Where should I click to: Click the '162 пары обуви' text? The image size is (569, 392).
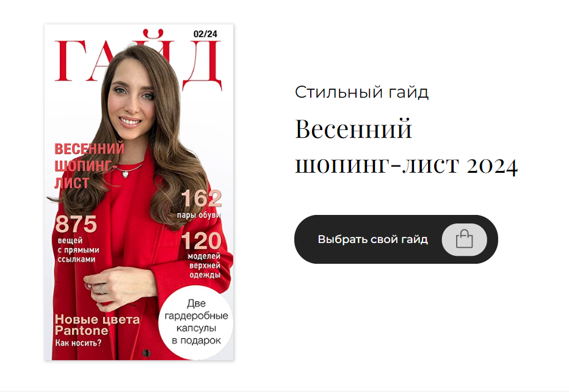pyautogui.click(x=201, y=204)
